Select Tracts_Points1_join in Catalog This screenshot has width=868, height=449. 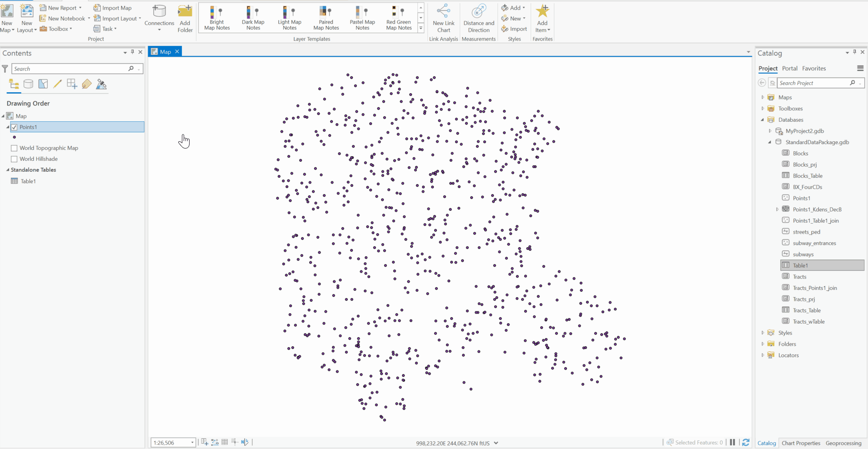814,288
